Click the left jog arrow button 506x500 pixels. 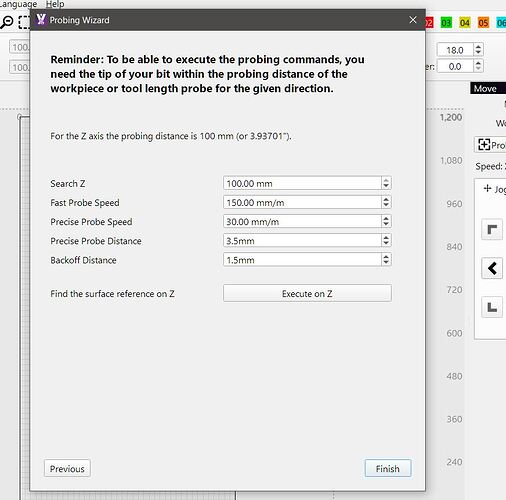(492, 268)
